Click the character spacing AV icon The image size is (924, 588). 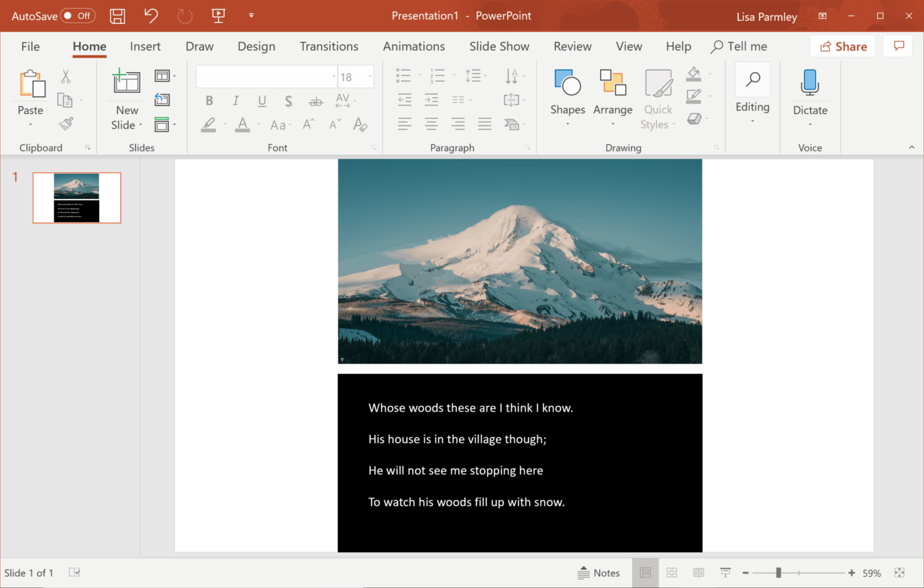click(x=342, y=101)
